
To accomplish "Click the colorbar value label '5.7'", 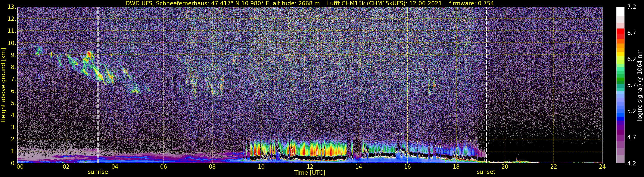I will 632,85.
